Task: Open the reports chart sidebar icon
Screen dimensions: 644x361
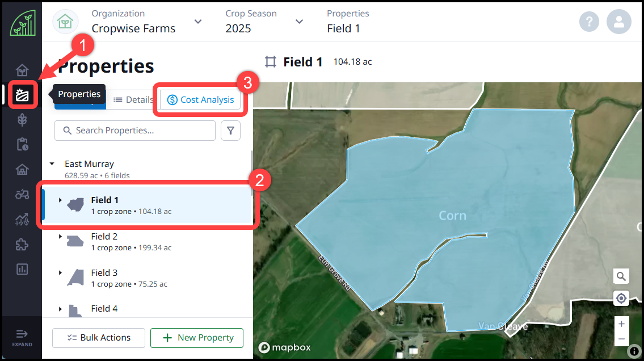Action: (22, 269)
